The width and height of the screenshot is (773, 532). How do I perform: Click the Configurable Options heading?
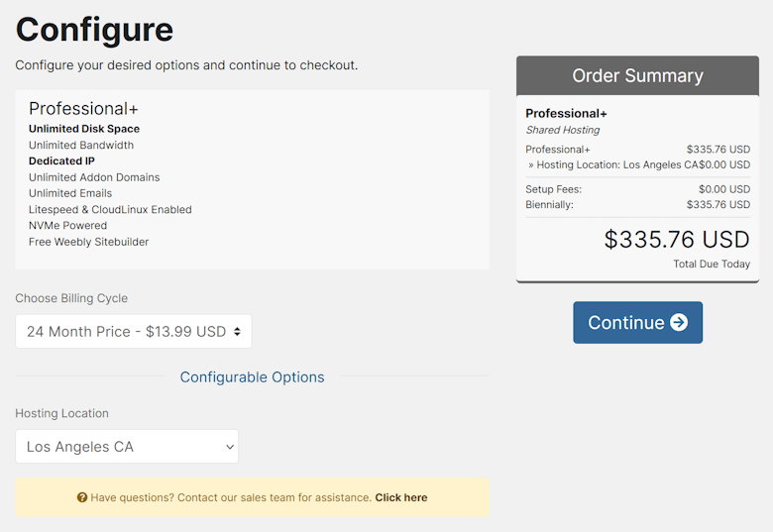252,376
